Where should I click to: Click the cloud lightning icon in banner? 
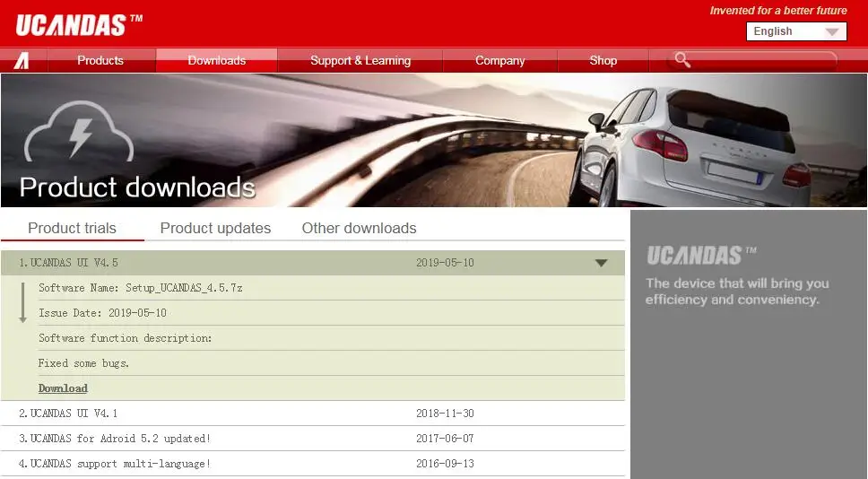79,132
